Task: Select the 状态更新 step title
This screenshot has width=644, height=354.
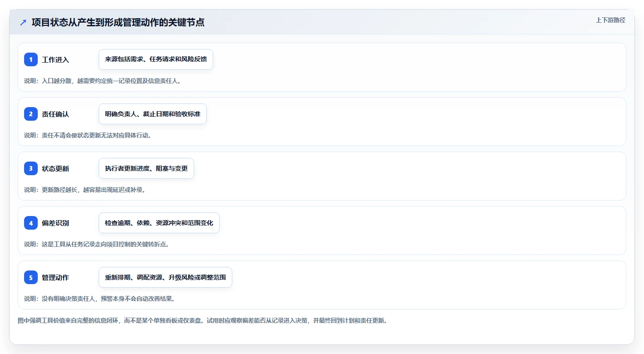Action: (55, 168)
